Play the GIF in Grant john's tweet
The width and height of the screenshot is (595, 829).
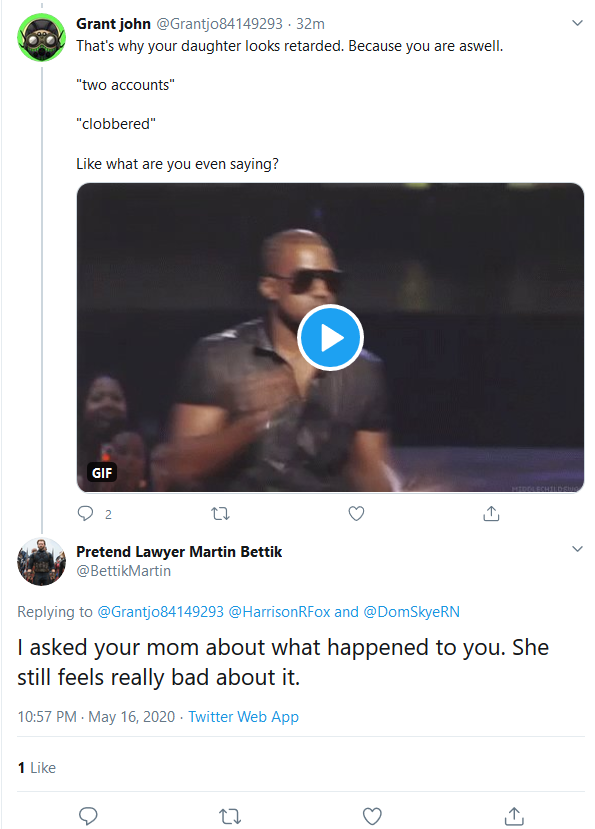pos(330,337)
